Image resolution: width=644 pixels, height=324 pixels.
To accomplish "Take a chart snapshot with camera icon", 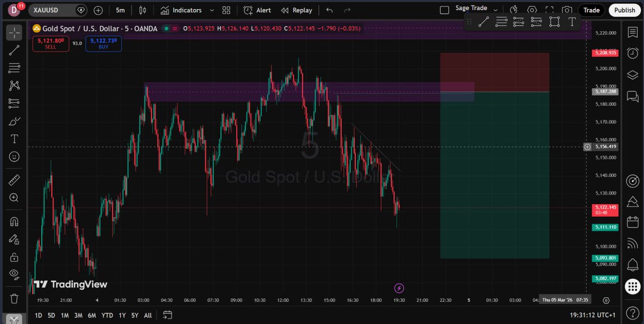I will point(567,10).
